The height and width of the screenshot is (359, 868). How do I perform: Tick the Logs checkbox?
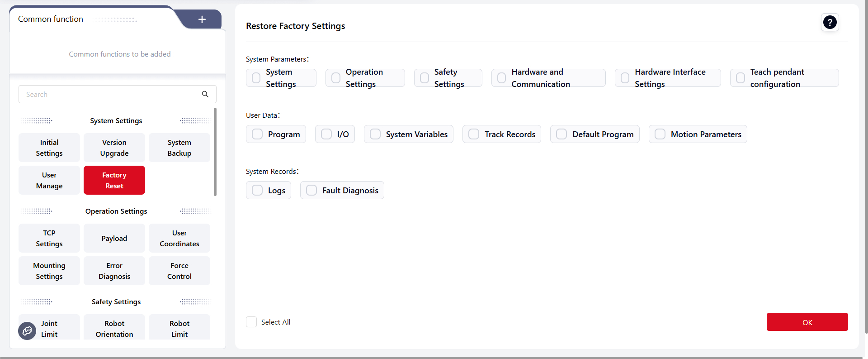(257, 190)
